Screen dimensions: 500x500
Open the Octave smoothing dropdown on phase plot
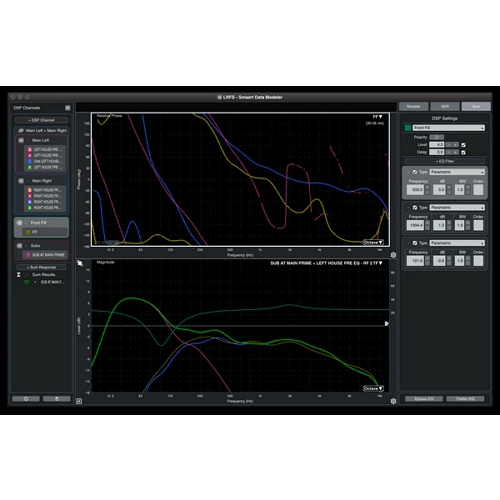(x=373, y=242)
